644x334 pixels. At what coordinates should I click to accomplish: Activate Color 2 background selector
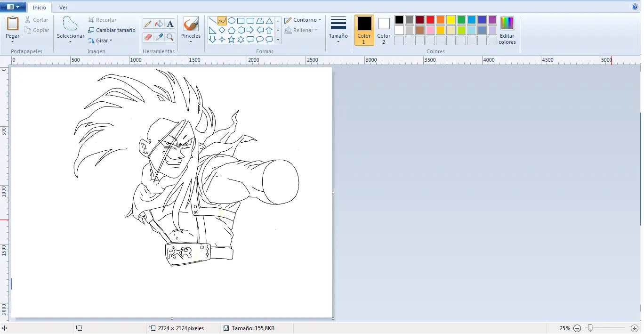click(384, 30)
